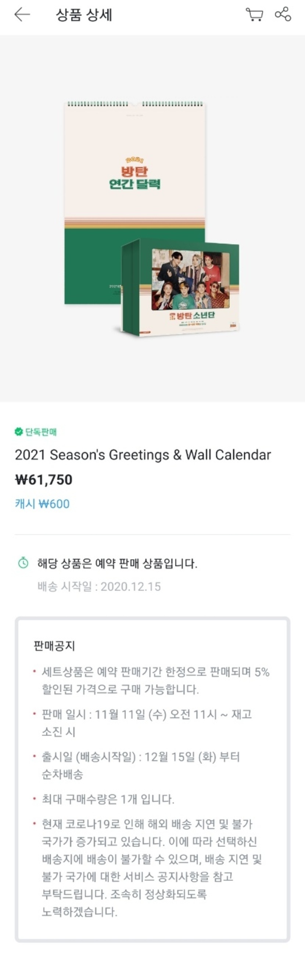Tap the 배송 시작일 2020.12.15 line

99,586
